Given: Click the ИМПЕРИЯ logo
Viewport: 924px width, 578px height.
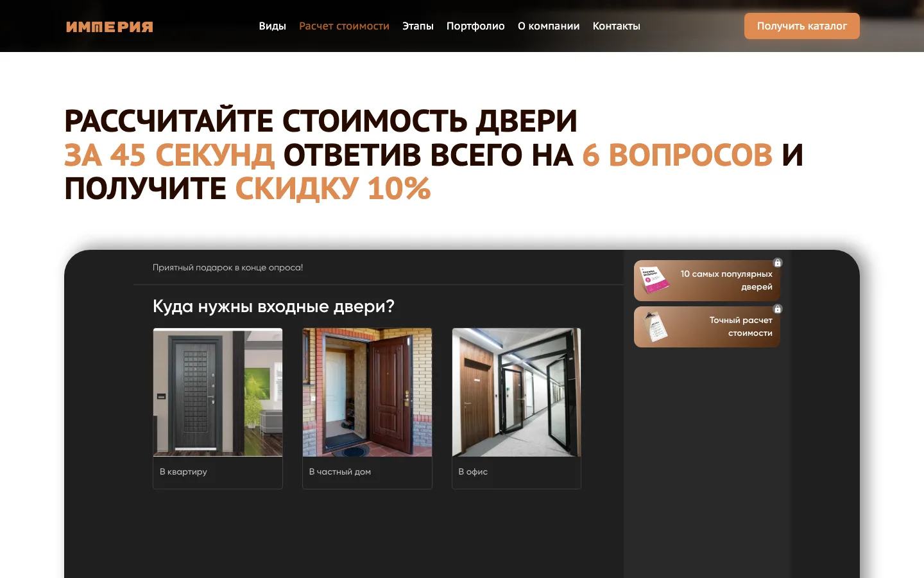Looking at the screenshot, I should (110, 26).
